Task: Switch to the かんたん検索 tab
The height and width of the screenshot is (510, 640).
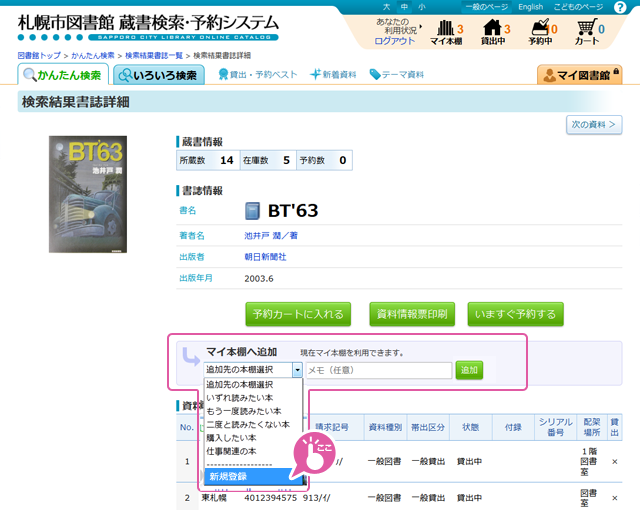Action: click(63, 75)
